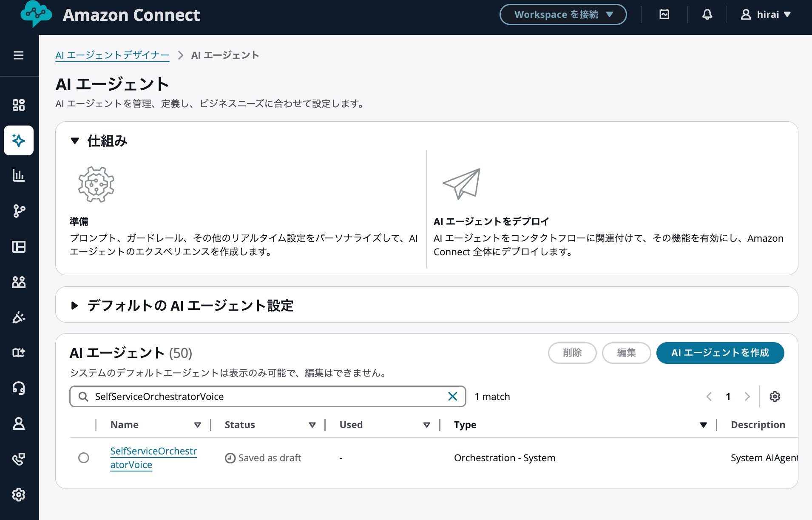Click the 削除 button

572,353
